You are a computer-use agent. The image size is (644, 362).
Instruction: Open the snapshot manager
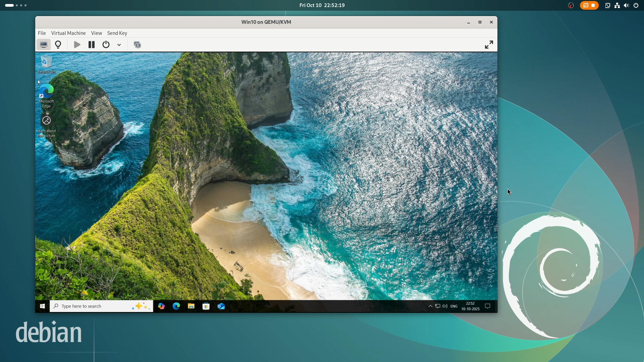137,45
